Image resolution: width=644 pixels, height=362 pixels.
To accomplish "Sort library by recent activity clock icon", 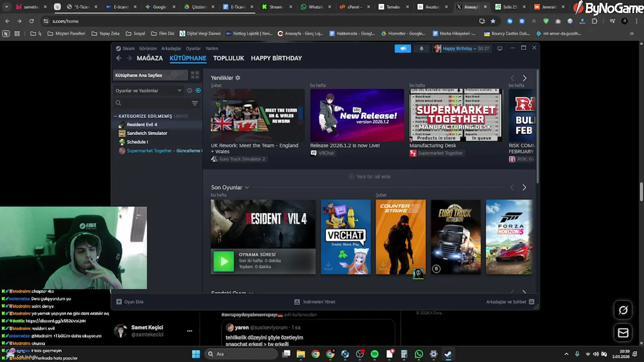I will coord(190,90).
